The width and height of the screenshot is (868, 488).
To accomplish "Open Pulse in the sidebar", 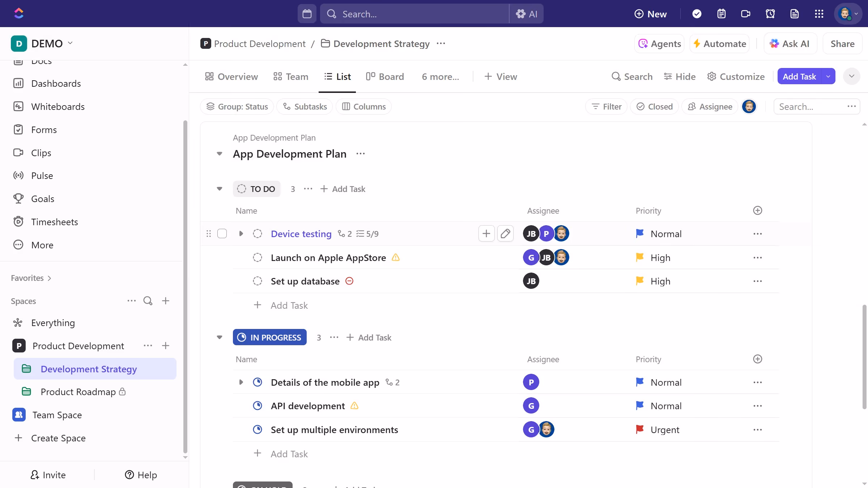I will pyautogui.click(x=42, y=176).
